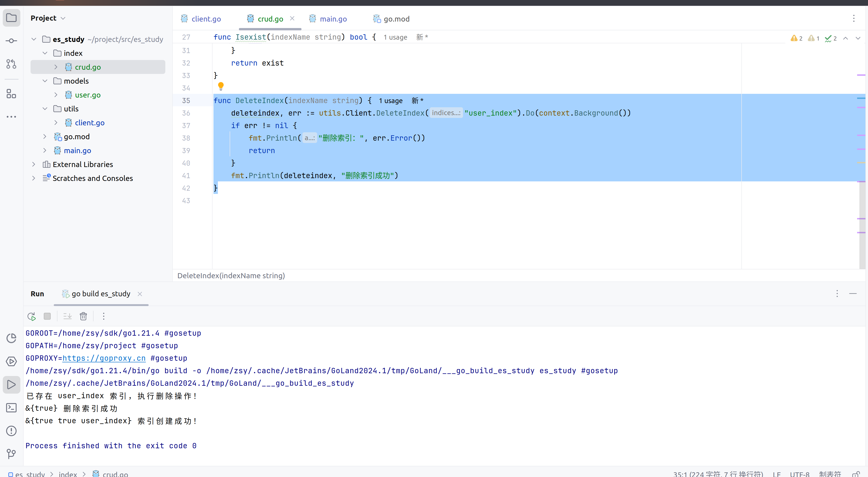The width and height of the screenshot is (868, 477).
Task: Open the Pull Requests tool window
Action: [x=11, y=64]
